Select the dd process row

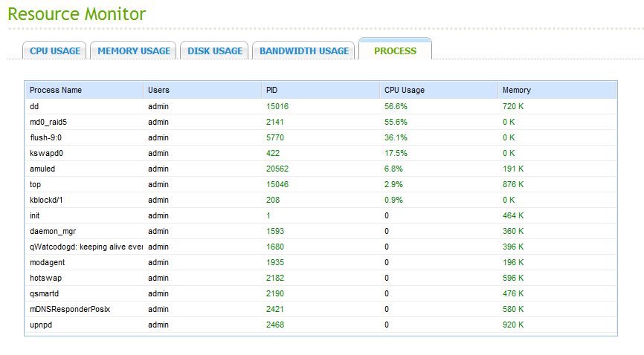click(34, 106)
